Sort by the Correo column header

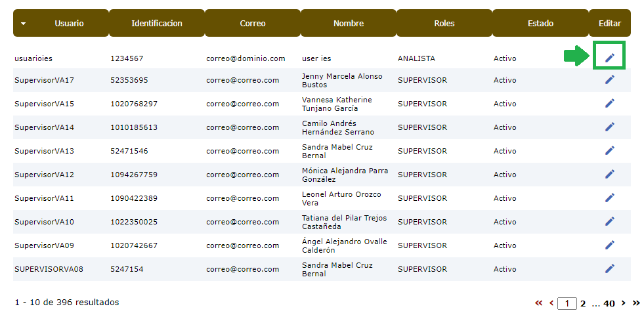(252, 23)
